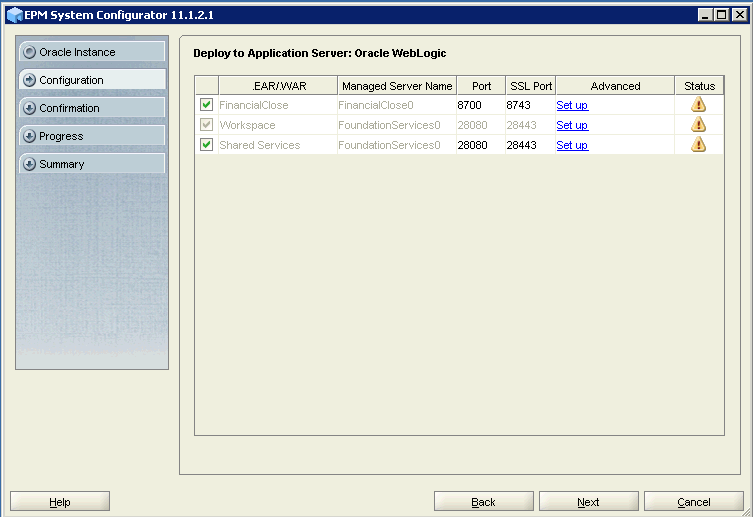Select the Workspace .EAR name cell

(278, 125)
